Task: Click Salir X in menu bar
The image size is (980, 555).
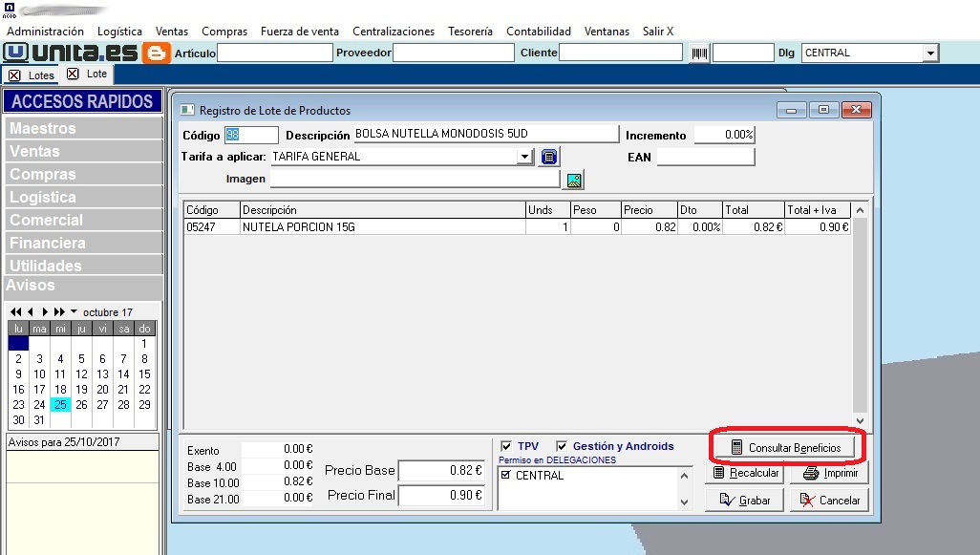Action: click(x=658, y=32)
